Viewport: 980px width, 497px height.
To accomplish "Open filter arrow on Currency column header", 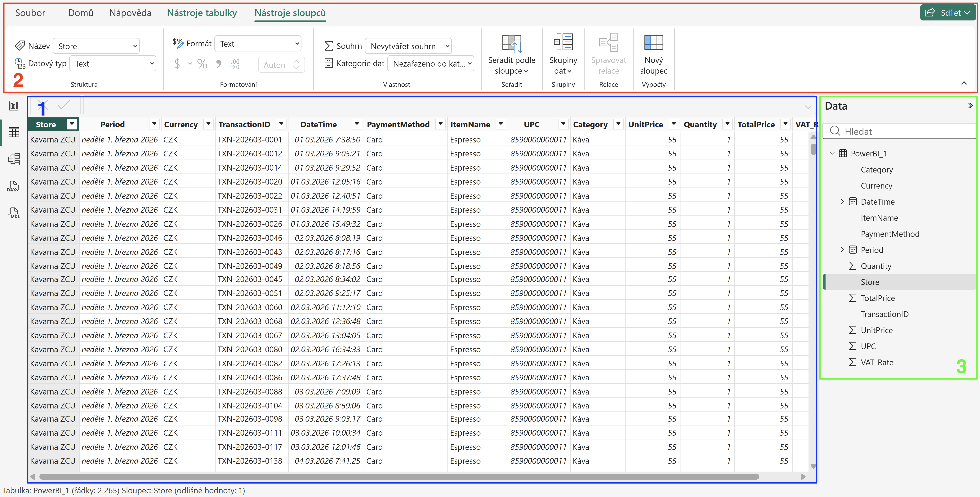I will [208, 124].
